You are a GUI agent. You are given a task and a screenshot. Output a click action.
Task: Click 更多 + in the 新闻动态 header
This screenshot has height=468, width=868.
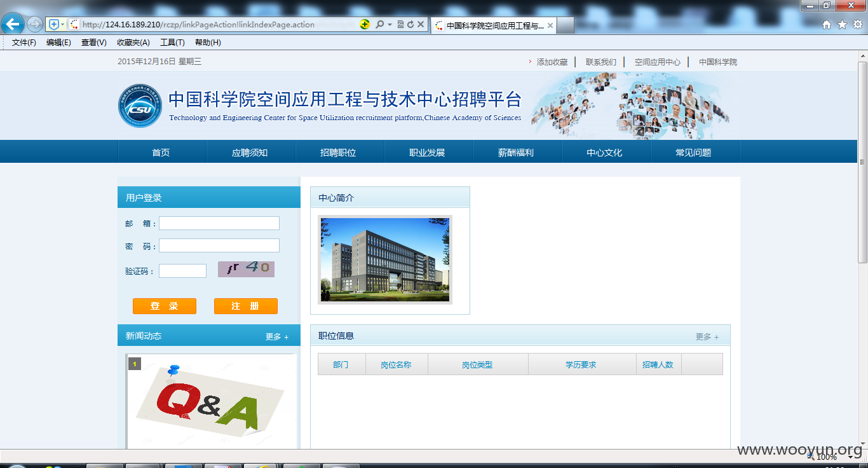point(277,337)
